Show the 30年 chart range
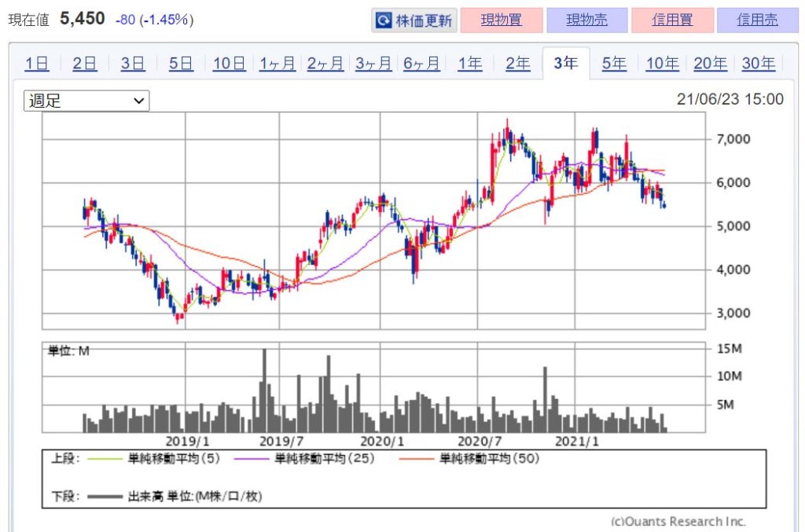The image size is (805, 532). [x=759, y=63]
